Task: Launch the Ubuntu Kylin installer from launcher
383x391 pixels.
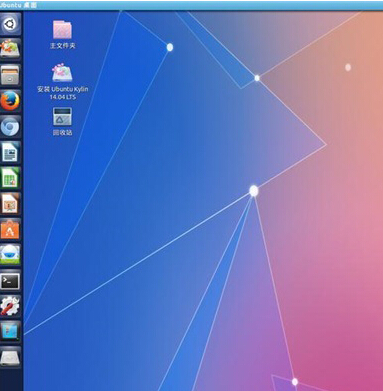Action: 10,49
